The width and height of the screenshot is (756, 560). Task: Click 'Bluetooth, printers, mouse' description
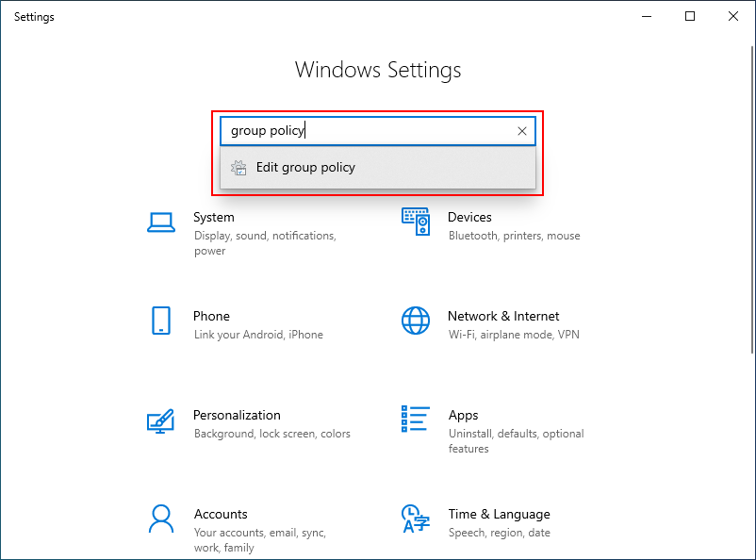[x=515, y=236]
